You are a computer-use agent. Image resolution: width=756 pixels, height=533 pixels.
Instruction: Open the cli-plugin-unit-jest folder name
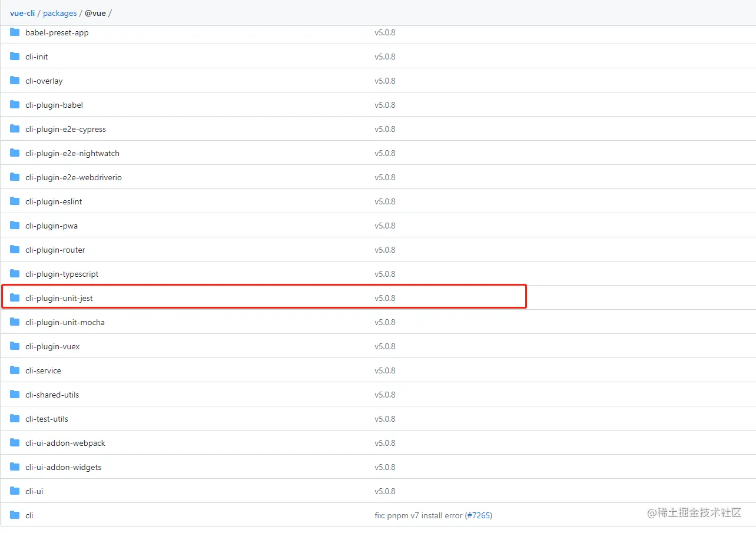tap(59, 299)
